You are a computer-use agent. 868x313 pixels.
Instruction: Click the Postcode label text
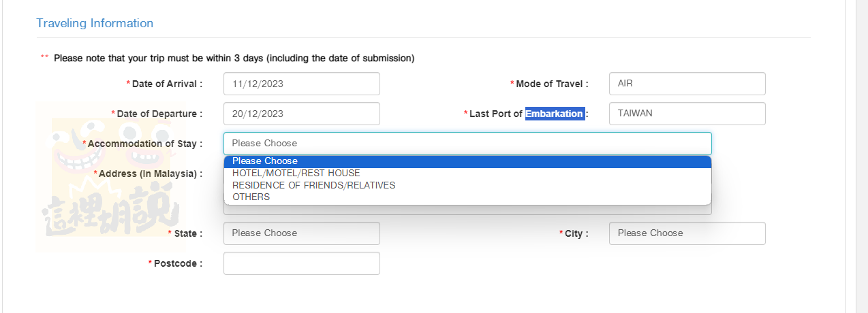pyautogui.click(x=178, y=263)
